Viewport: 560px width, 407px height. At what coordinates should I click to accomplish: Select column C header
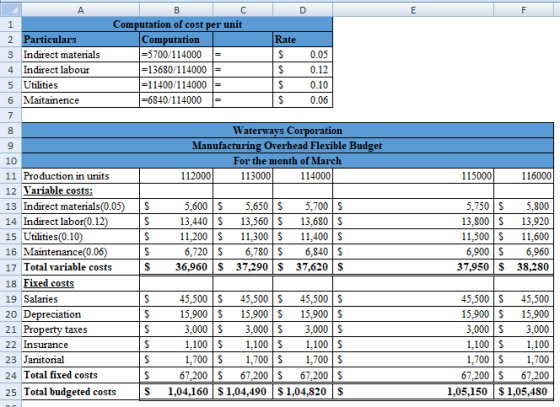pos(243,10)
